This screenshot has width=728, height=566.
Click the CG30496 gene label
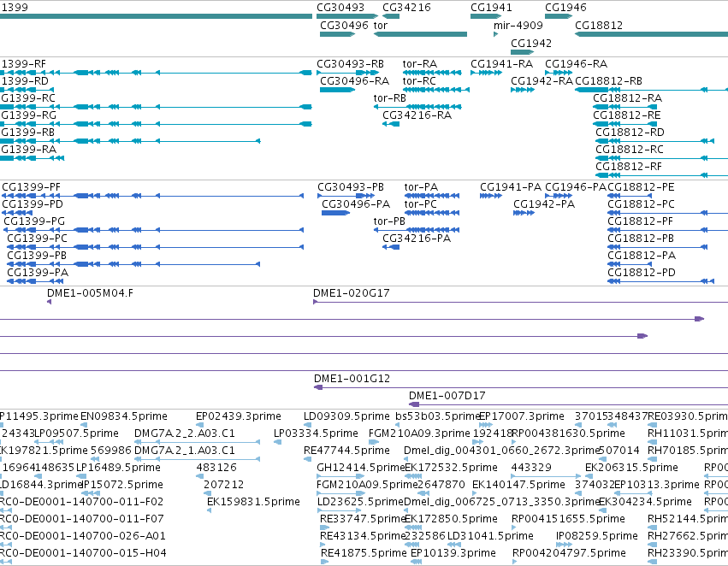[x=344, y=25]
